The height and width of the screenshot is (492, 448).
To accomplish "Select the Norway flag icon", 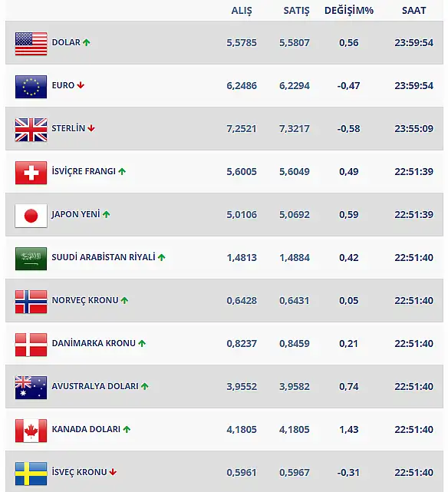I will click(31, 302).
